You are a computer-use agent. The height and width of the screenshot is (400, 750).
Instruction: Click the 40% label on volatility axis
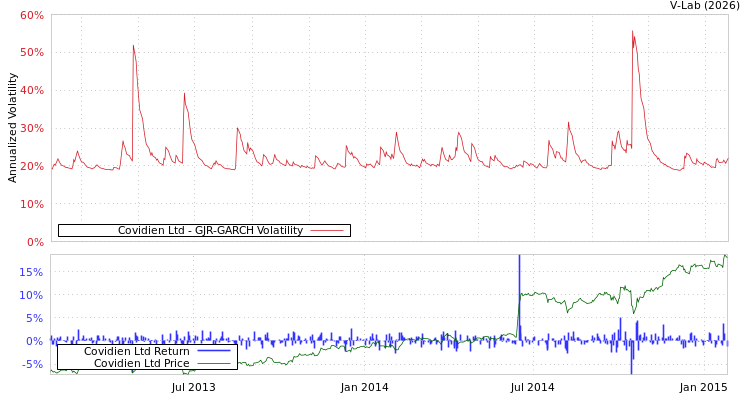point(31,90)
